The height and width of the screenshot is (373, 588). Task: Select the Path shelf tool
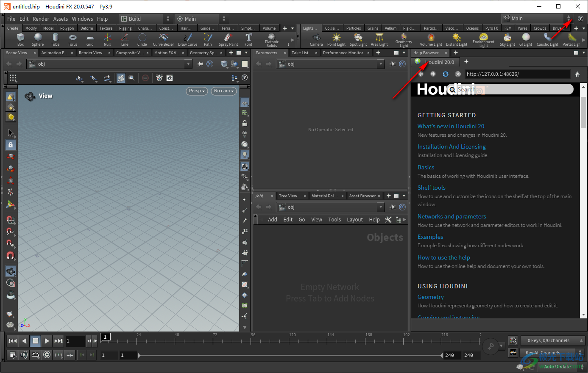[x=208, y=40]
